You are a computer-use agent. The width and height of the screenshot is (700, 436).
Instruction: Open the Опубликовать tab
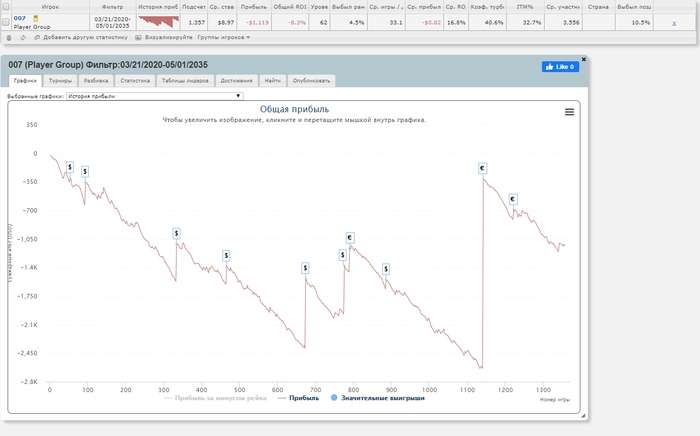[x=311, y=81]
